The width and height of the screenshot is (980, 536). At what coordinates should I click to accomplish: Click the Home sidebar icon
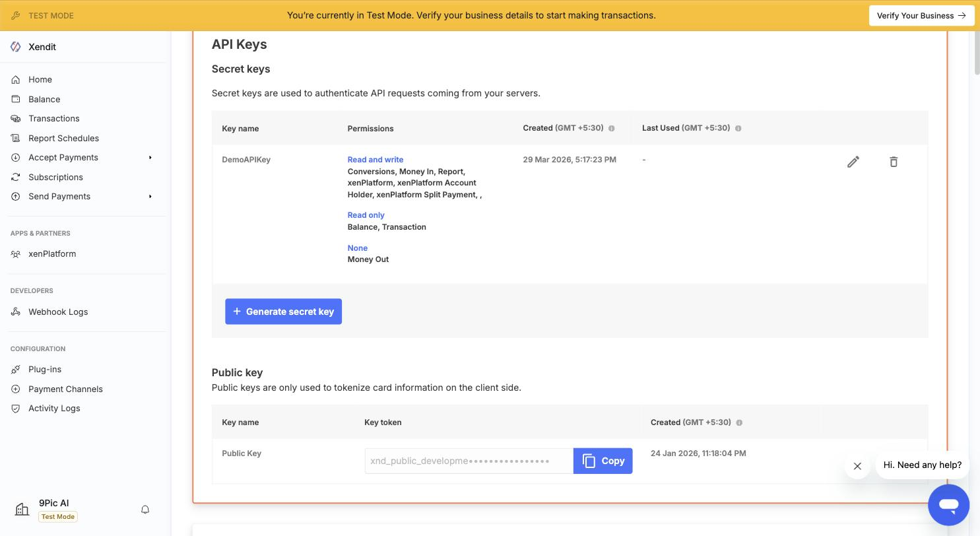(x=16, y=80)
